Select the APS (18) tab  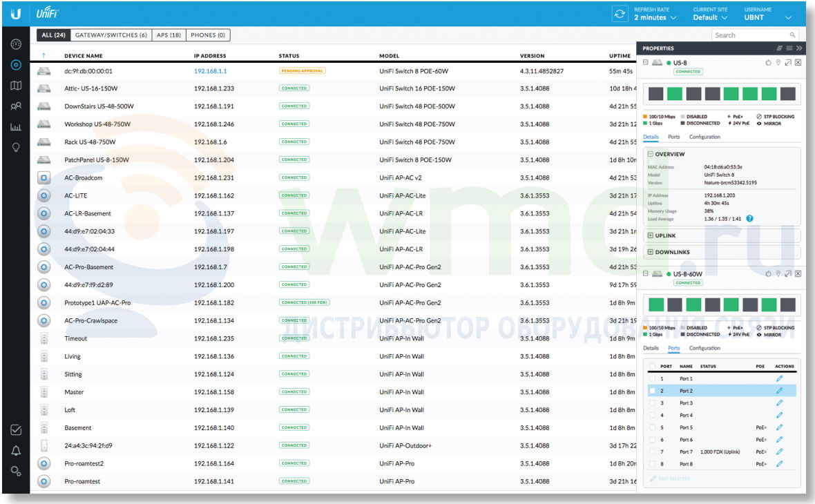(169, 35)
